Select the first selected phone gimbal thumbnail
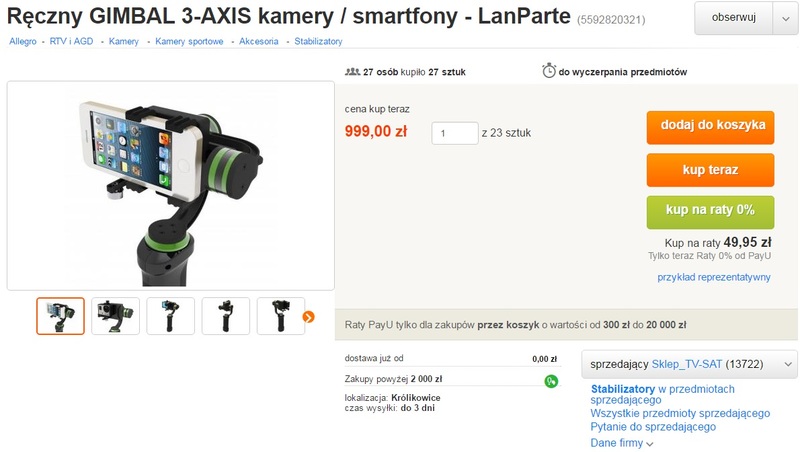The height and width of the screenshot is (452, 800). pyautogui.click(x=60, y=316)
